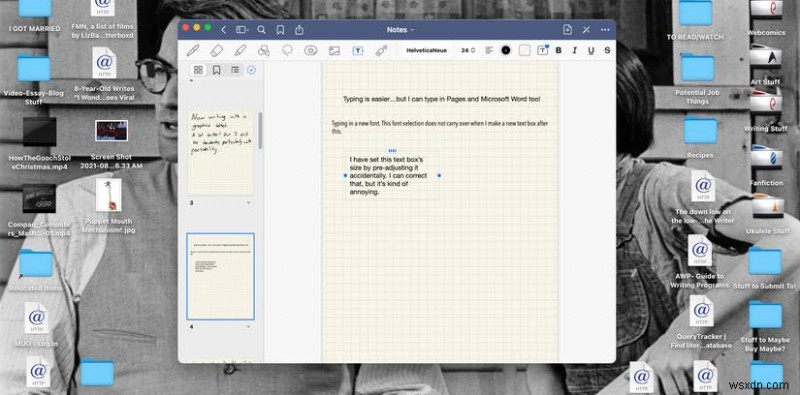Switch sidebar to outlines tab
800x395 pixels.
(234, 70)
